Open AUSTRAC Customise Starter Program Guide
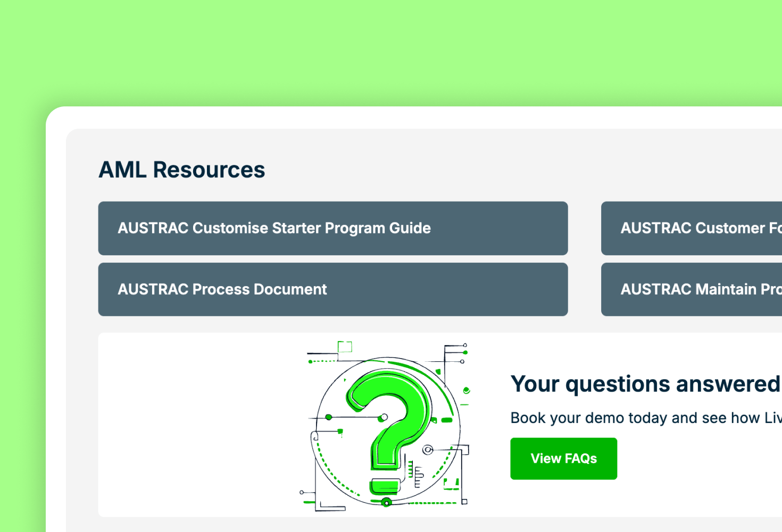The image size is (782, 532). click(x=333, y=228)
